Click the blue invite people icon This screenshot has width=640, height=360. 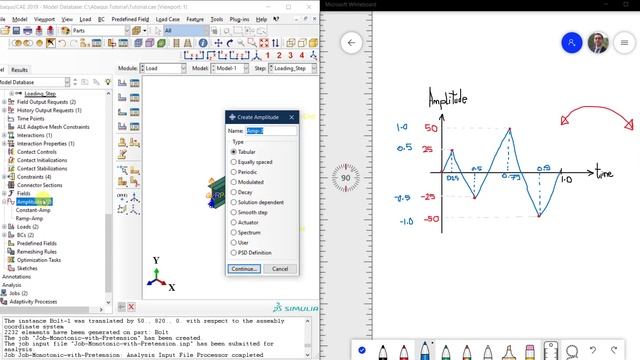pos(571,42)
